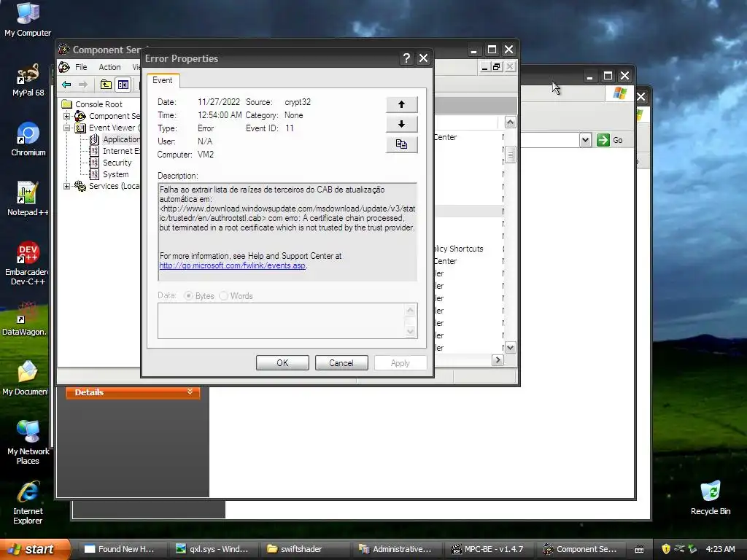Click the Policy Shortcuts list entry
747x560 pixels.
(x=460, y=249)
